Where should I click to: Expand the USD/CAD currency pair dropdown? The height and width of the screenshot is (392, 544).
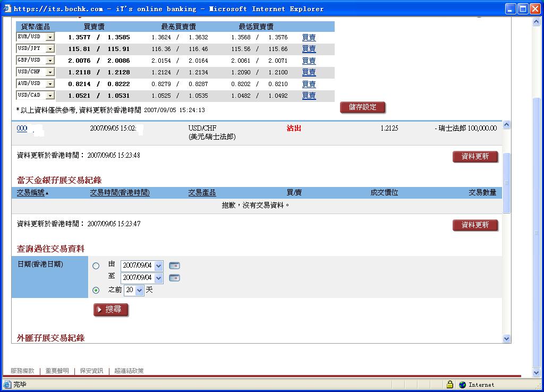50,95
